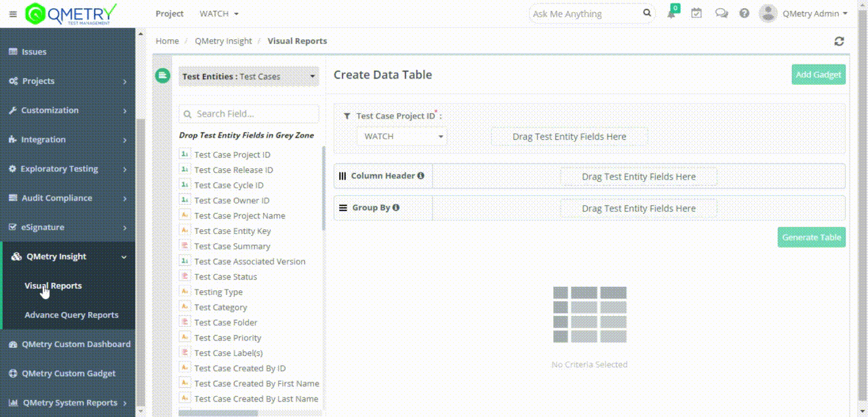Image resolution: width=868 pixels, height=417 pixels.
Task: Open the help question mark icon
Action: pos(745,14)
